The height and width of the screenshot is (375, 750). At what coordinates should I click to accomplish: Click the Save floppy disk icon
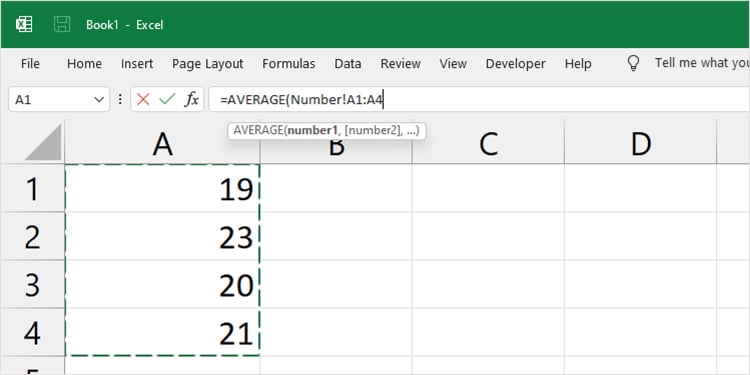[62, 24]
